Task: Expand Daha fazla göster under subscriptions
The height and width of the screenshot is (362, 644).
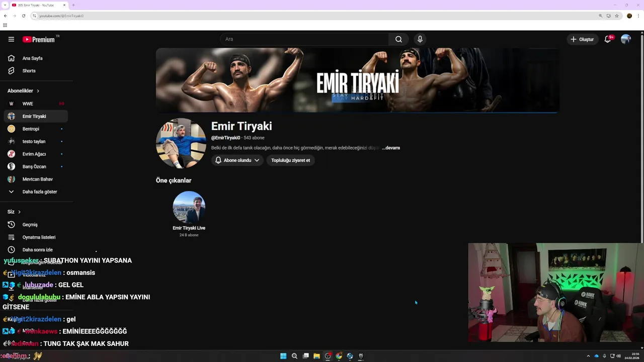Action: coord(35,192)
